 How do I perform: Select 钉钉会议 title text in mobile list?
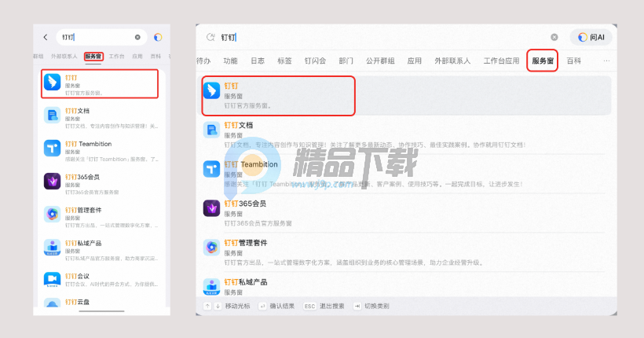(x=77, y=276)
